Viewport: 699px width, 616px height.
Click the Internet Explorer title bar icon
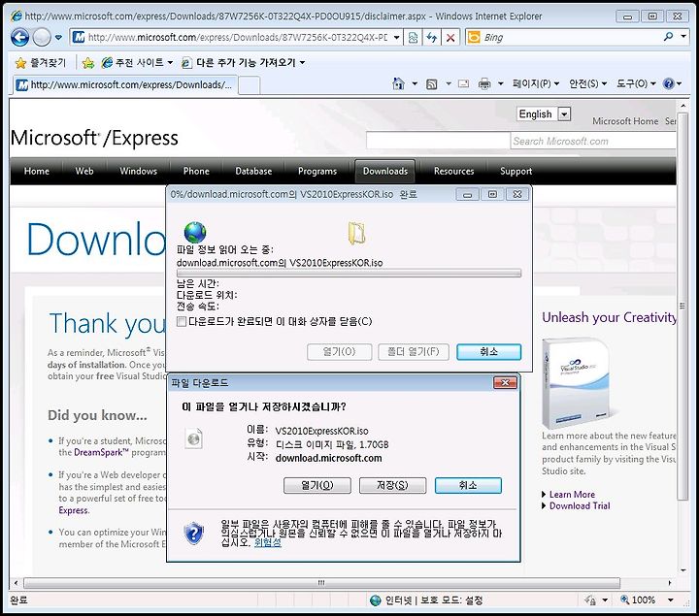point(17,16)
